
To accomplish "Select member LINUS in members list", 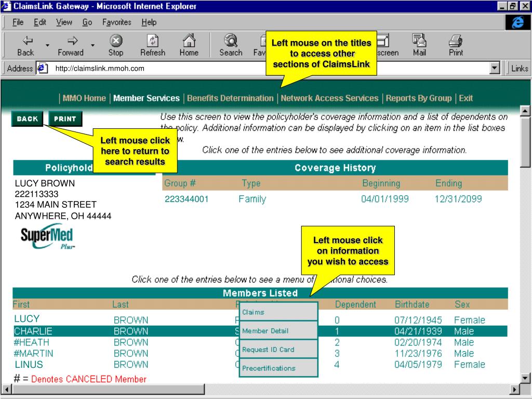I will coord(29,365).
